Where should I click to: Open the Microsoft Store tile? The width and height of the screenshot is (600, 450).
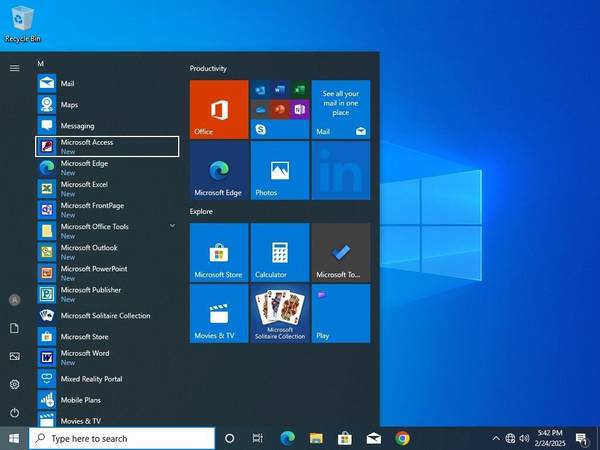click(x=218, y=252)
